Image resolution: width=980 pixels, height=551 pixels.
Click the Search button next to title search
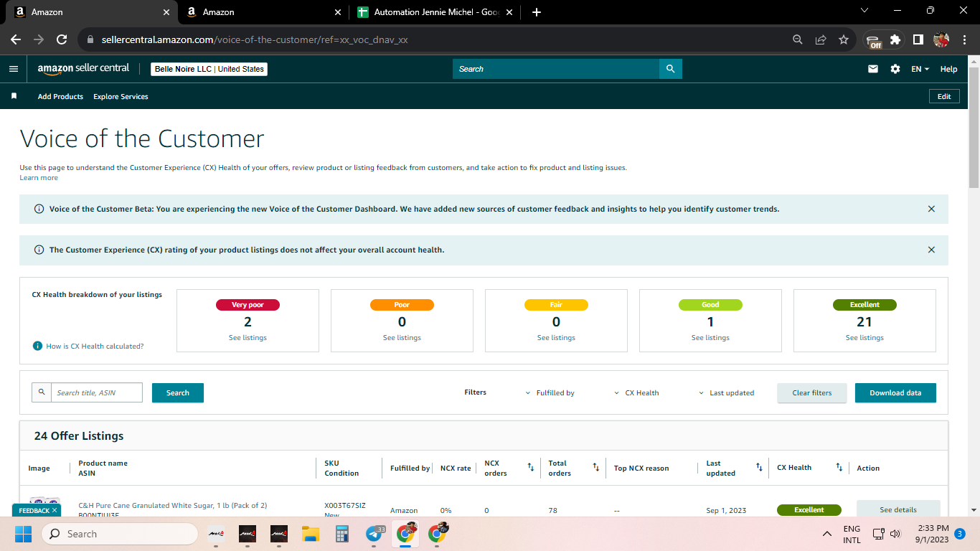pos(178,392)
